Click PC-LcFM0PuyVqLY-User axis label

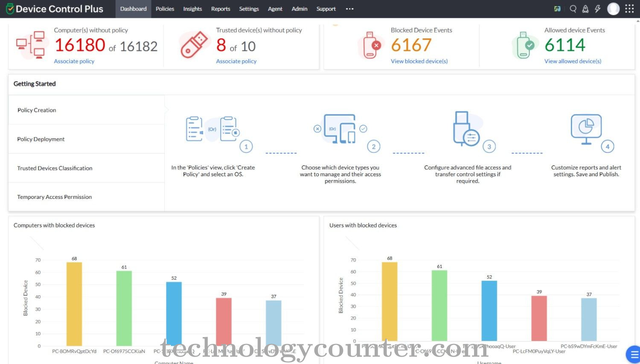539,352
